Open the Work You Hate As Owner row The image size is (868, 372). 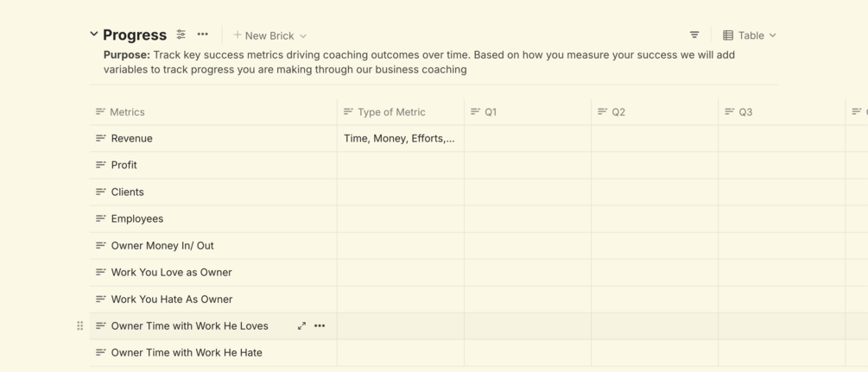172,299
